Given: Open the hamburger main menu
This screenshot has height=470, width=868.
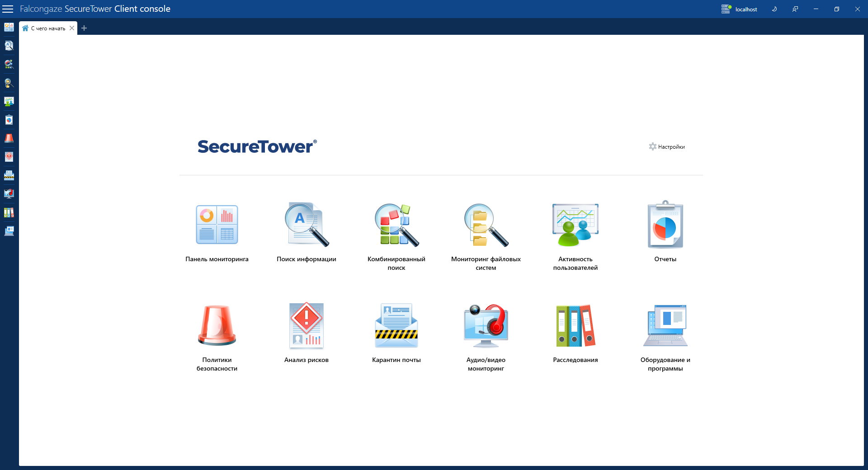Looking at the screenshot, I should pyautogui.click(x=8, y=9).
